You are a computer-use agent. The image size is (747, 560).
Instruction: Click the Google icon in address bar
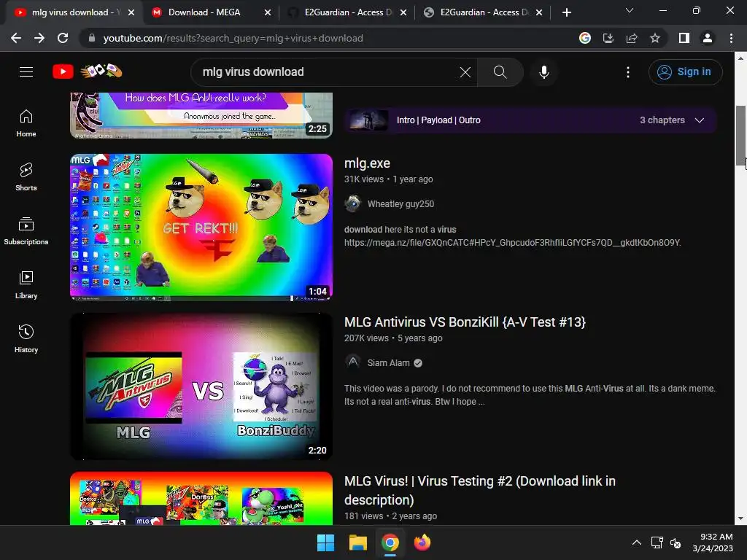(584, 38)
